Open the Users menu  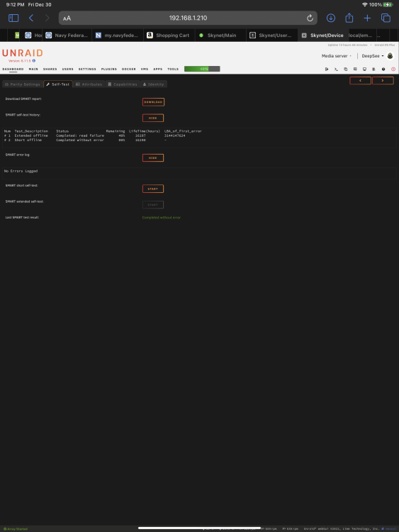coord(67,70)
